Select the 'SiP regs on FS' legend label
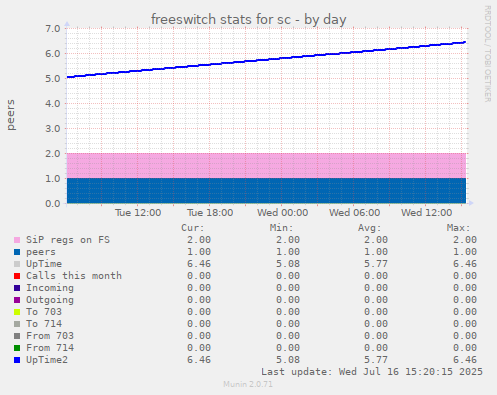Image resolution: width=497 pixels, height=395 pixels. [x=68, y=240]
